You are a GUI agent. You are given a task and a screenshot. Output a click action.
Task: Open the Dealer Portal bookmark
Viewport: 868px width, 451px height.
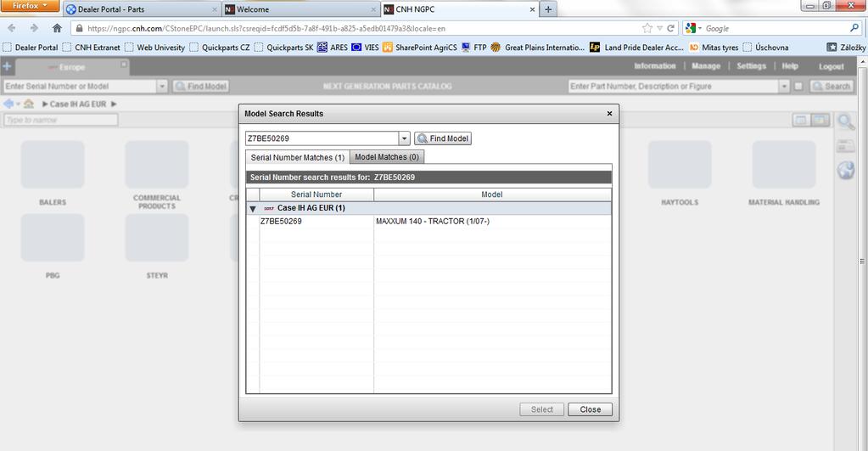pos(31,48)
